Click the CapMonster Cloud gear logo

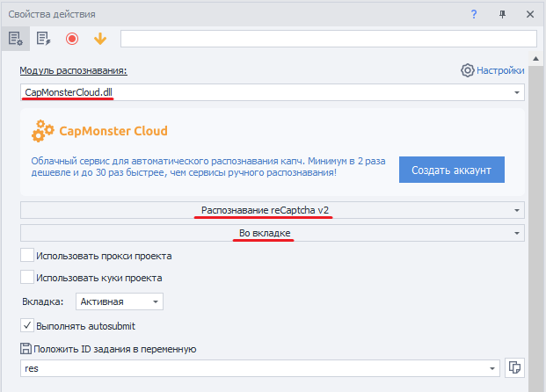coord(42,132)
